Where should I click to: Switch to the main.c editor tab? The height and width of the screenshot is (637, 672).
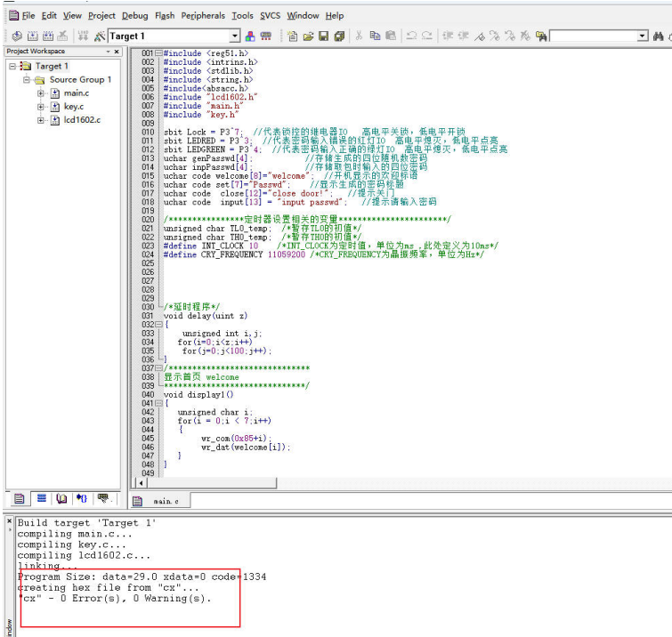[160, 501]
